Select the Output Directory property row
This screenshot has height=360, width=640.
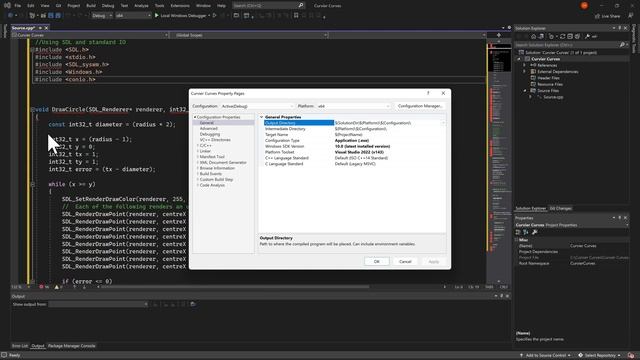(x=354, y=123)
